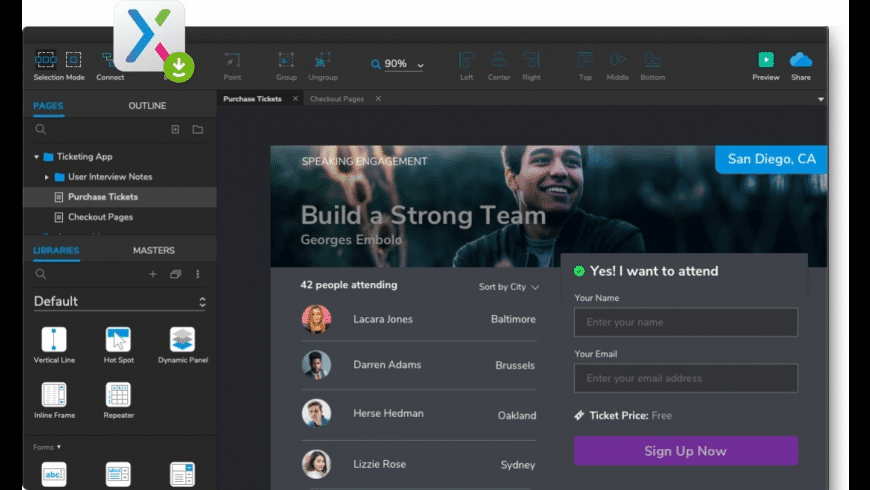Open the open-tabs list dropdown arrow
The height and width of the screenshot is (490, 870).
tap(821, 99)
